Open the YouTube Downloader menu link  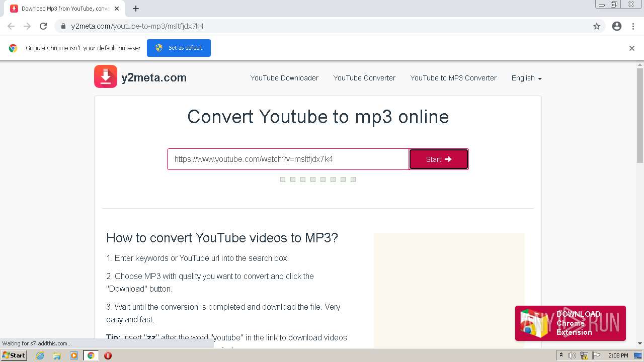[284, 78]
